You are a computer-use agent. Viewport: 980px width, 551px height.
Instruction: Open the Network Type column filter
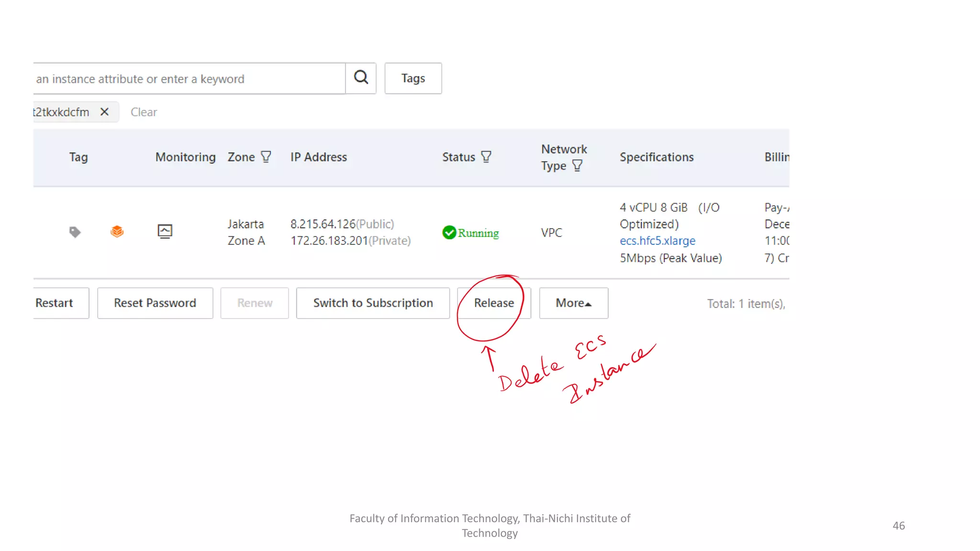pos(578,165)
